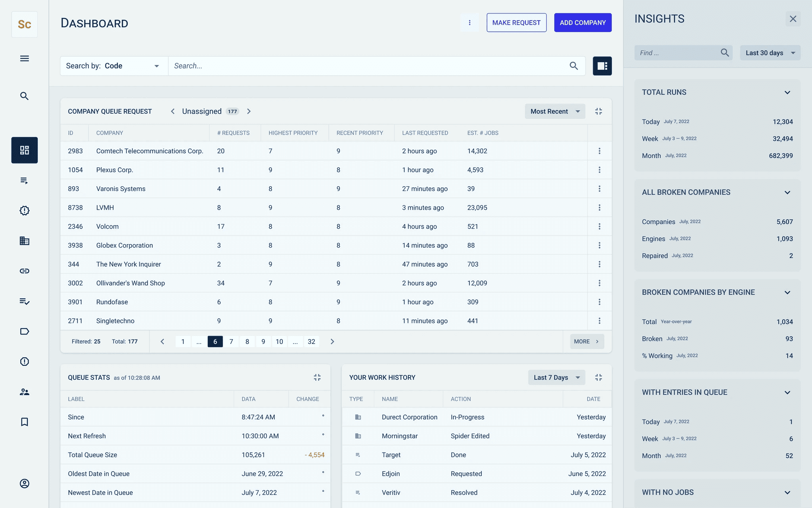The image size is (812, 508).
Task: Open the users group icon in the sidebar
Action: click(x=25, y=392)
